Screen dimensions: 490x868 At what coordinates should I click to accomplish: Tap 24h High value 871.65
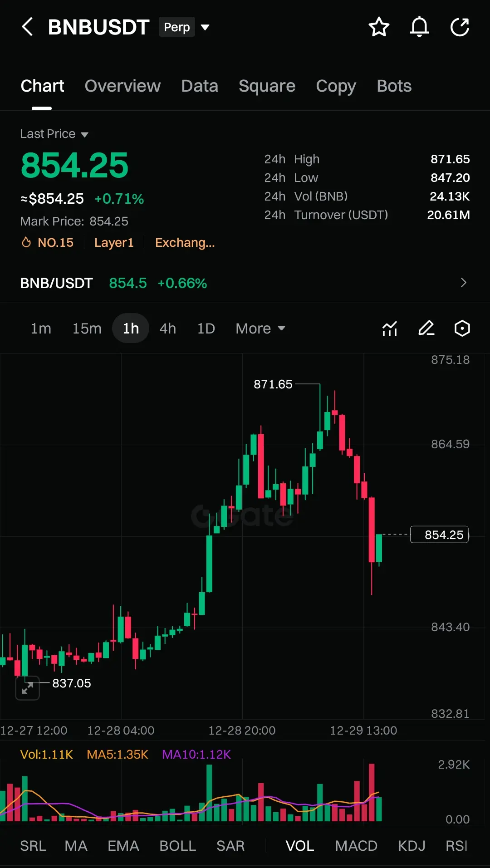[450, 159]
